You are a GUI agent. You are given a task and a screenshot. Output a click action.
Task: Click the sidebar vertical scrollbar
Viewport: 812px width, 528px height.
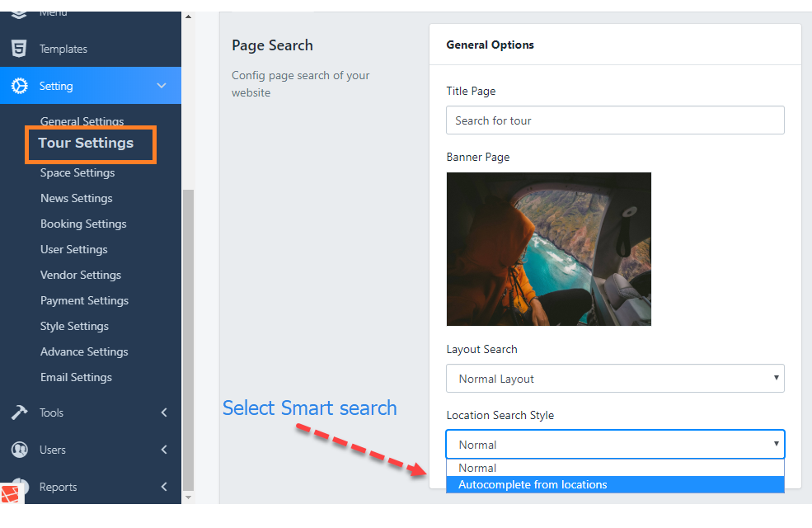pyautogui.click(x=188, y=330)
